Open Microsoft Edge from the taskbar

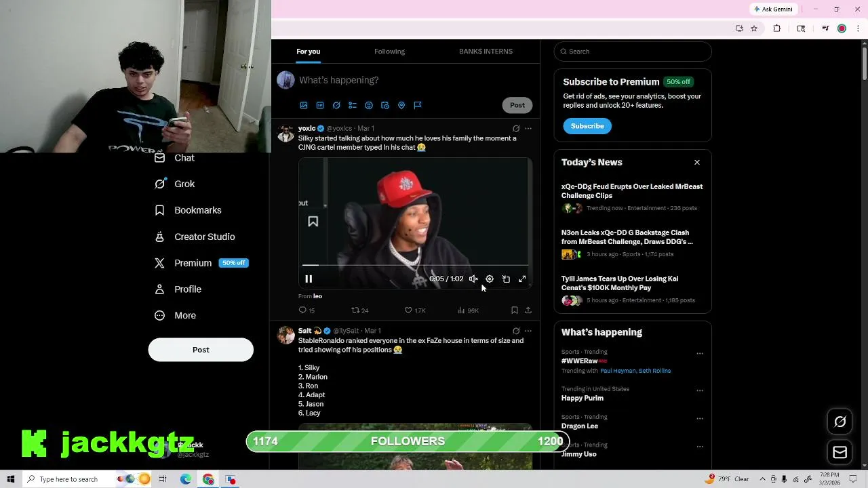click(186, 479)
